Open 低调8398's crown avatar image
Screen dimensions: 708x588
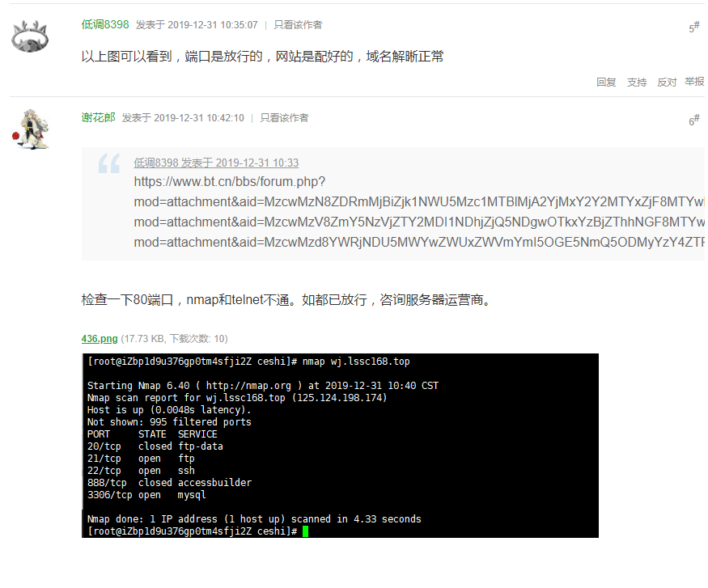pos(30,36)
